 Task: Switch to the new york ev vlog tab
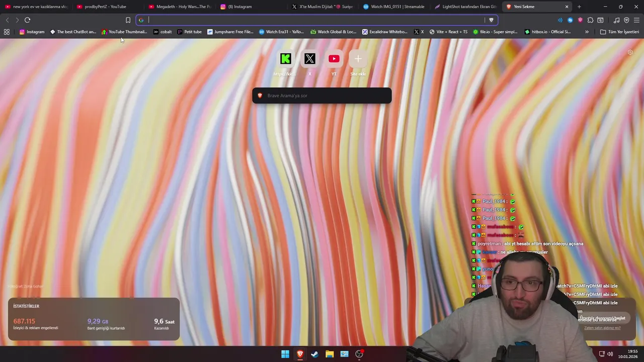(x=36, y=7)
